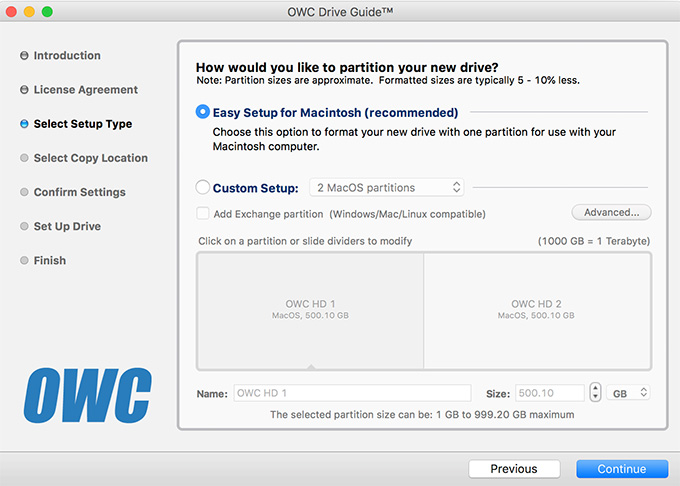Enable the Add Exchange partition checkbox
Image resolution: width=680 pixels, height=486 pixels.
point(203,213)
